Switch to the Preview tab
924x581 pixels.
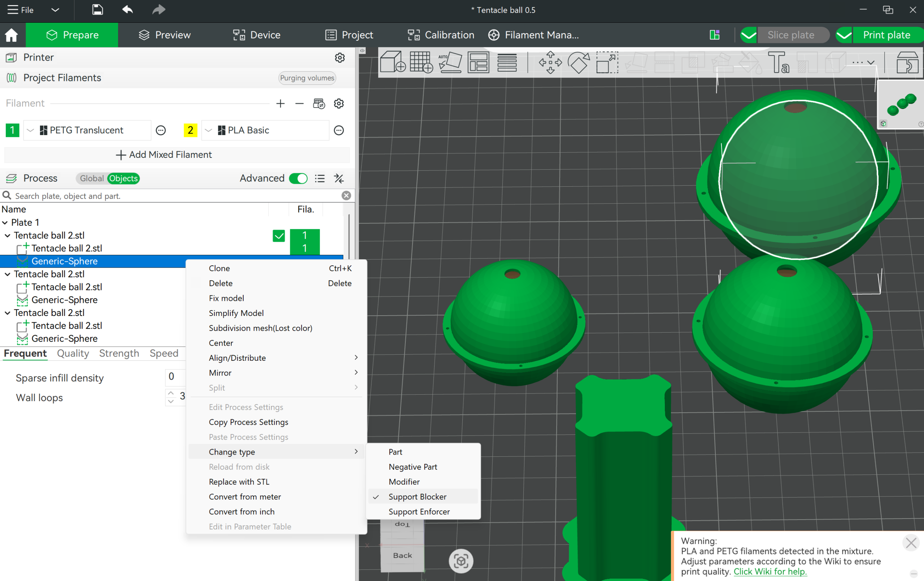pos(164,35)
